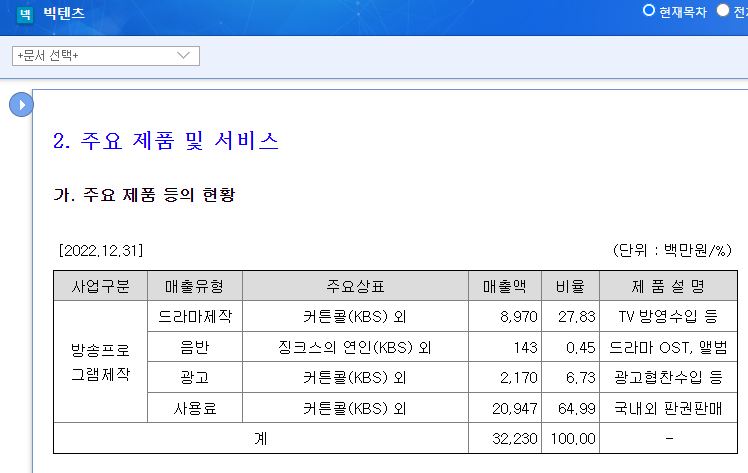This screenshot has width=748, height=473.
Task: Click the 20,947 sales value
Action: (x=515, y=408)
